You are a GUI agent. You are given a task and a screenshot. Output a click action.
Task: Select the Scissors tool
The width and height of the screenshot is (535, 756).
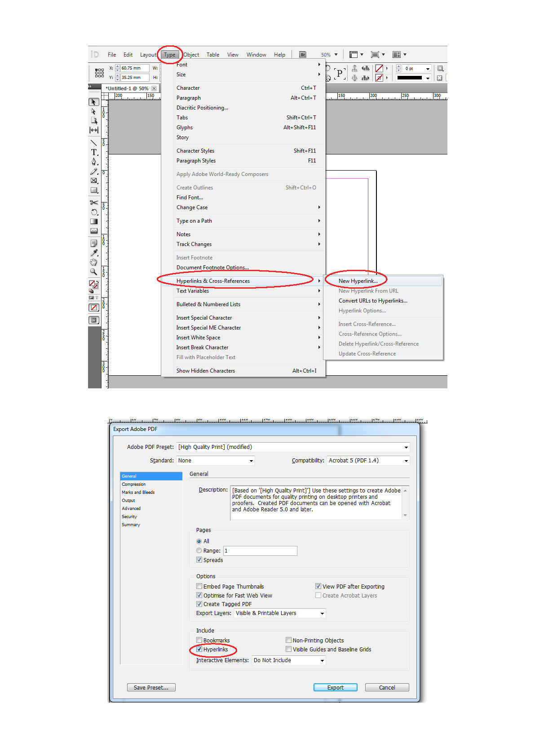pyautogui.click(x=93, y=202)
